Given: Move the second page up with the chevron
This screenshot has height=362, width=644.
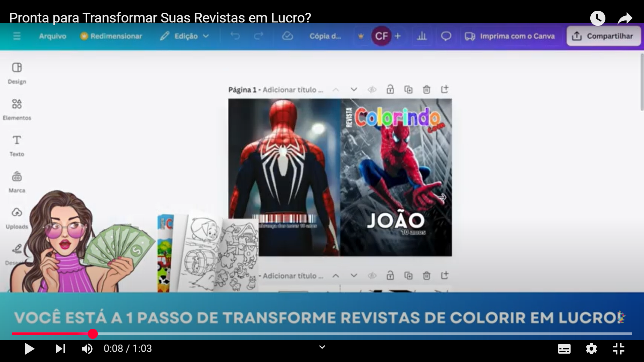Looking at the screenshot, I should pyautogui.click(x=336, y=276).
